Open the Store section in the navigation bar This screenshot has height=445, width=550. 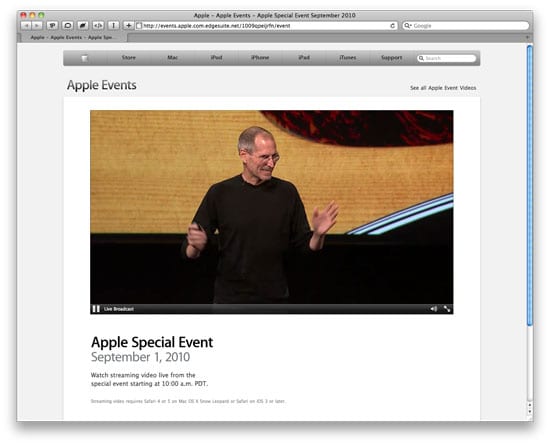[x=128, y=58]
